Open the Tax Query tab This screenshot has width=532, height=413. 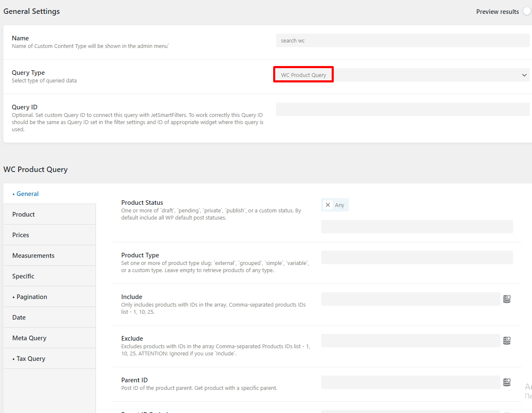click(50, 359)
